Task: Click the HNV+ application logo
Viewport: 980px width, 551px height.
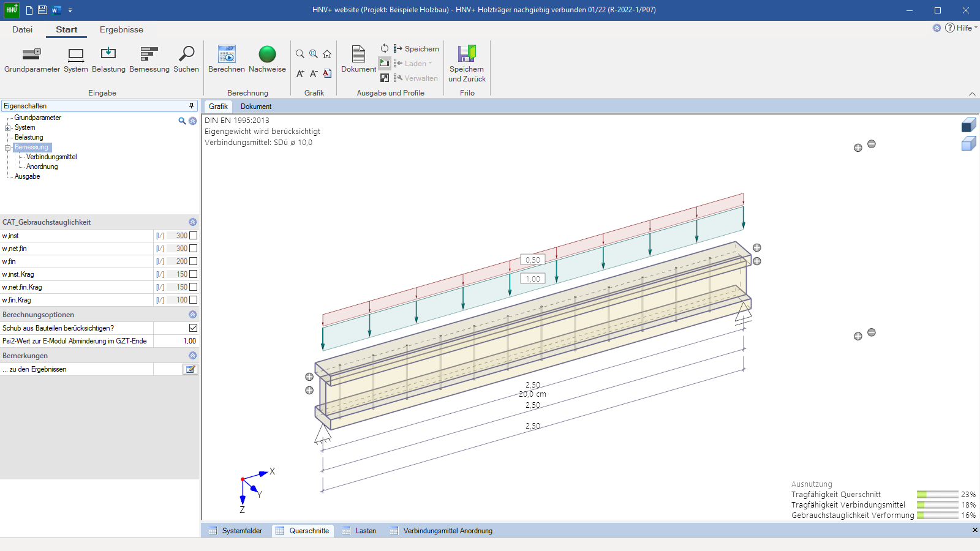Action: [12, 10]
